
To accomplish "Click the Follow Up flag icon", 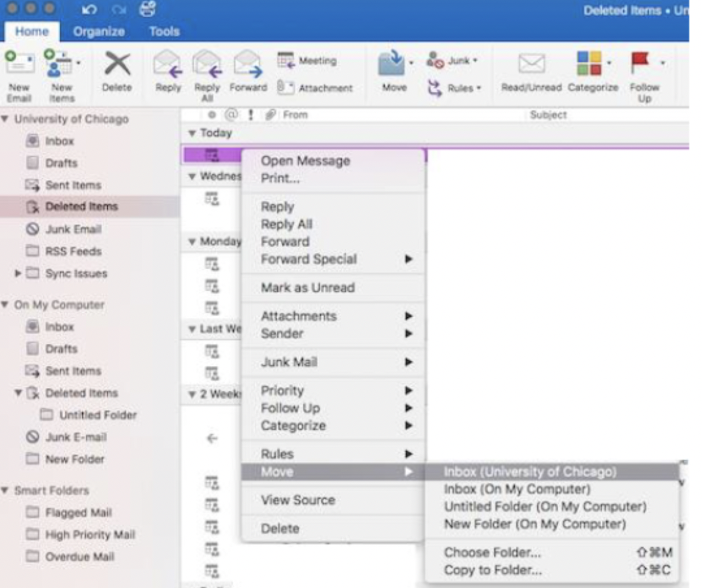I will (640, 63).
